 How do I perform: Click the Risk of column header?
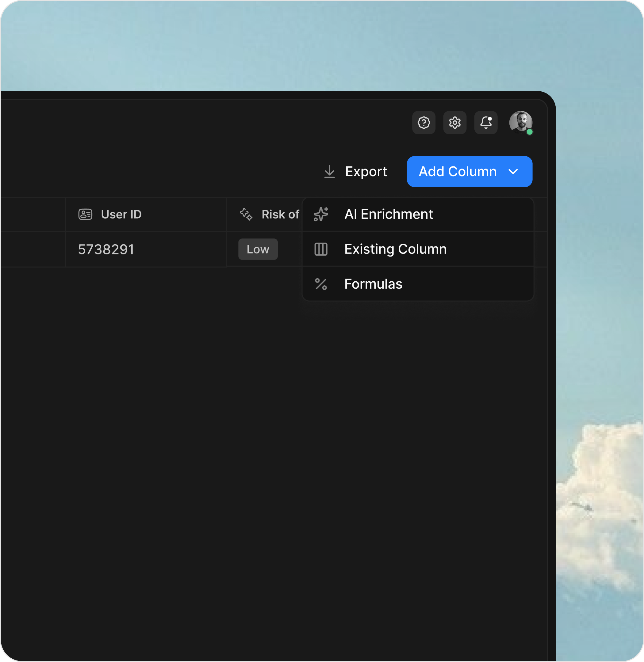pyautogui.click(x=280, y=214)
